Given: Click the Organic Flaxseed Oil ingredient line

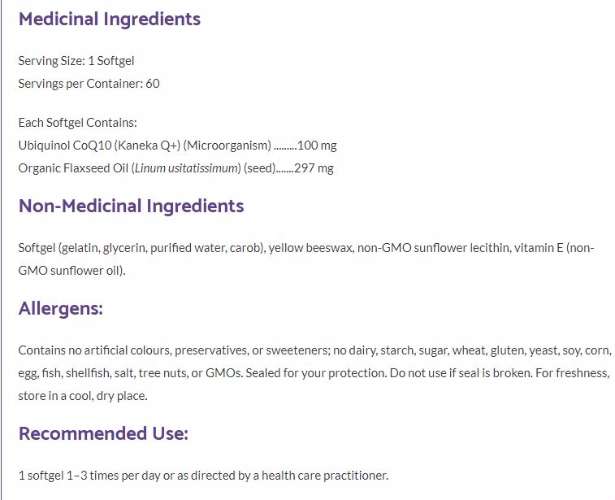Looking at the screenshot, I should coord(175,168).
